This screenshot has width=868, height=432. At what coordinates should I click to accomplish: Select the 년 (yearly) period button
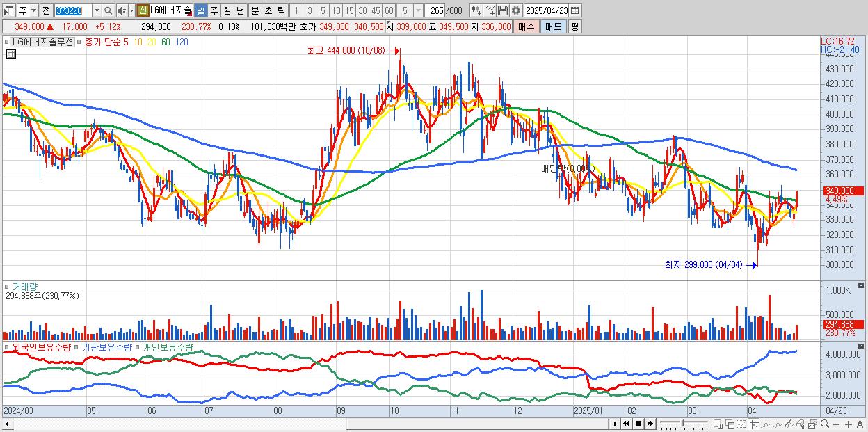click(240, 10)
